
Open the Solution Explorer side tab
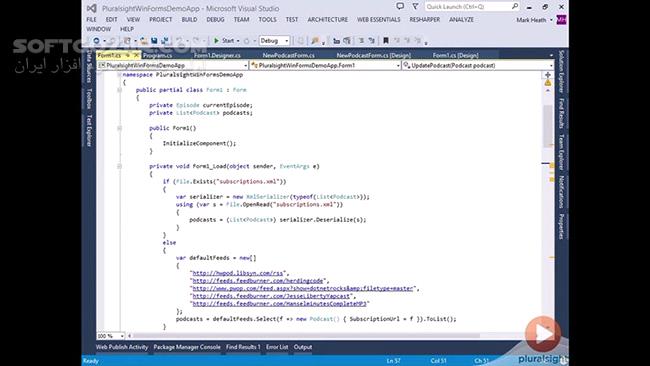tap(561, 71)
